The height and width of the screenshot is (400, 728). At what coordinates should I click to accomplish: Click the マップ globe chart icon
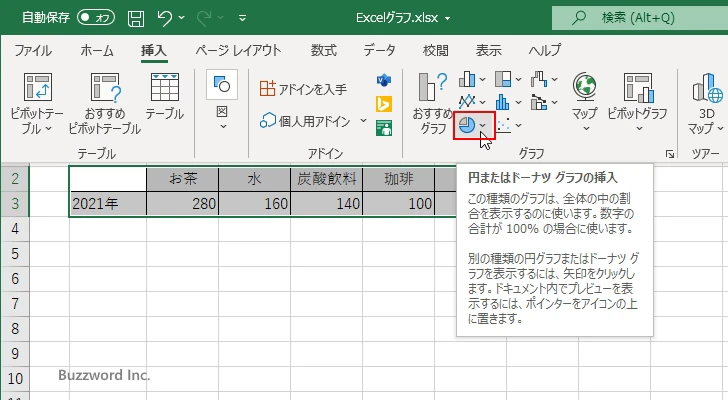(585, 87)
